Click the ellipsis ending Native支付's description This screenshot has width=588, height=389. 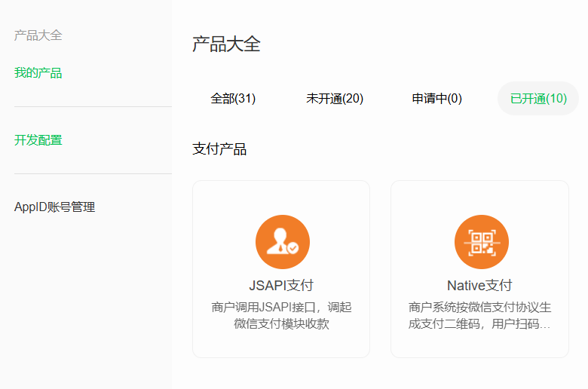pos(546,325)
